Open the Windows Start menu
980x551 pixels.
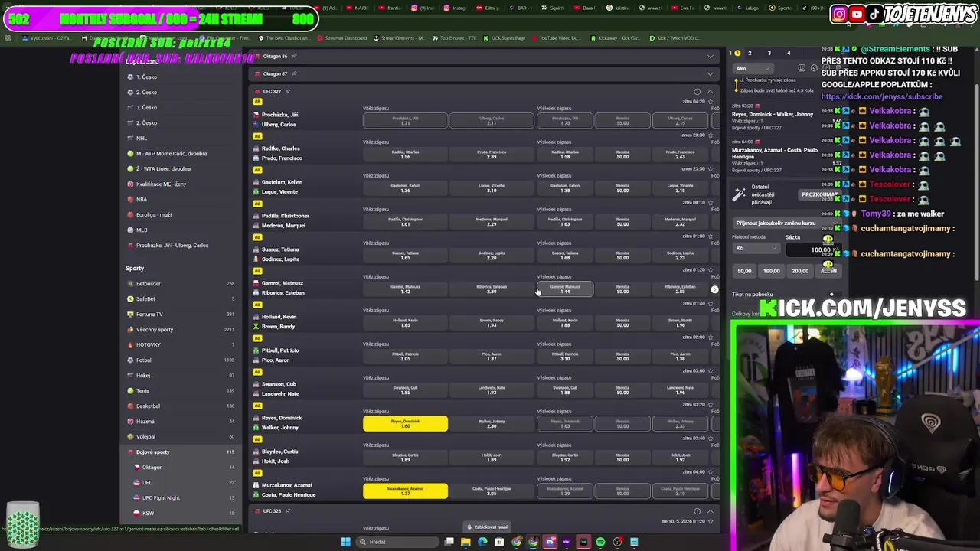pos(345,542)
